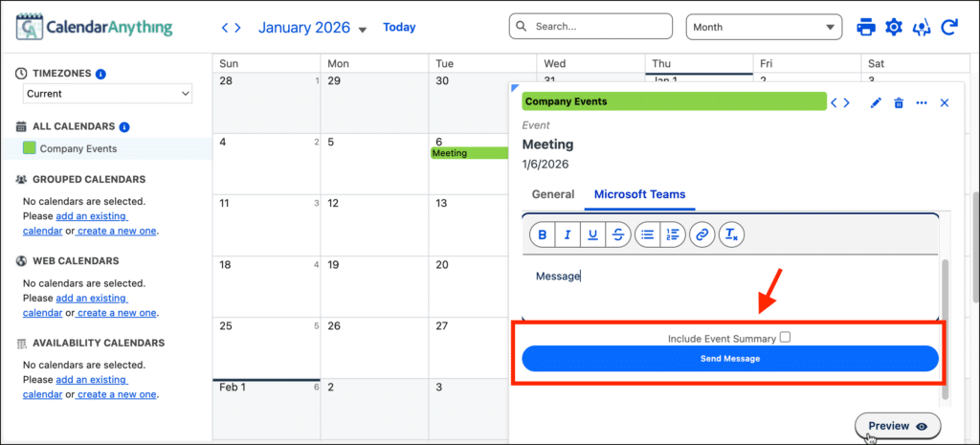Delete the event with trash icon
980x445 pixels.
coord(898,102)
